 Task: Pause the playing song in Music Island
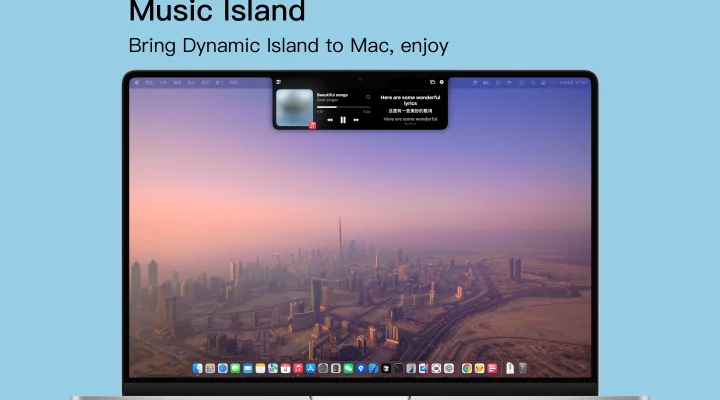(x=343, y=120)
